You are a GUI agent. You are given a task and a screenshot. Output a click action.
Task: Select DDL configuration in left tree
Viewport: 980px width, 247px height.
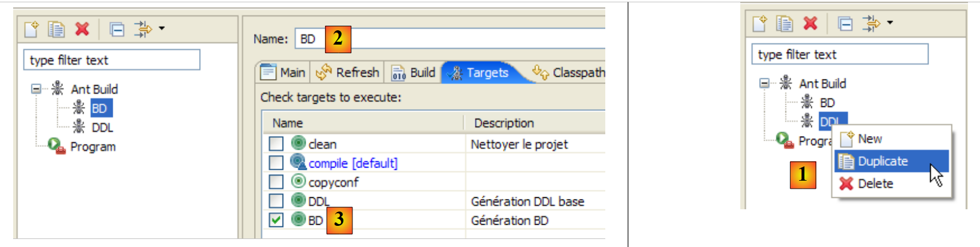tap(102, 128)
